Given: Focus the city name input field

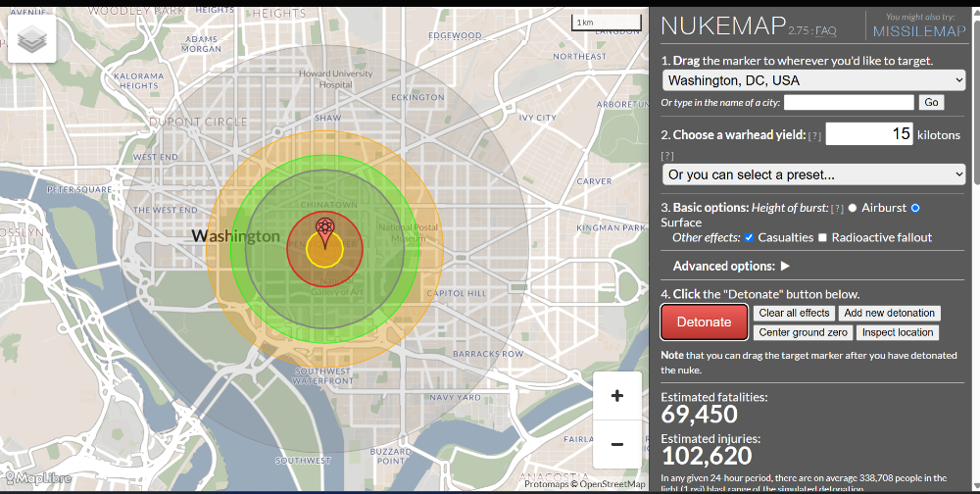Looking at the screenshot, I should 849,102.
